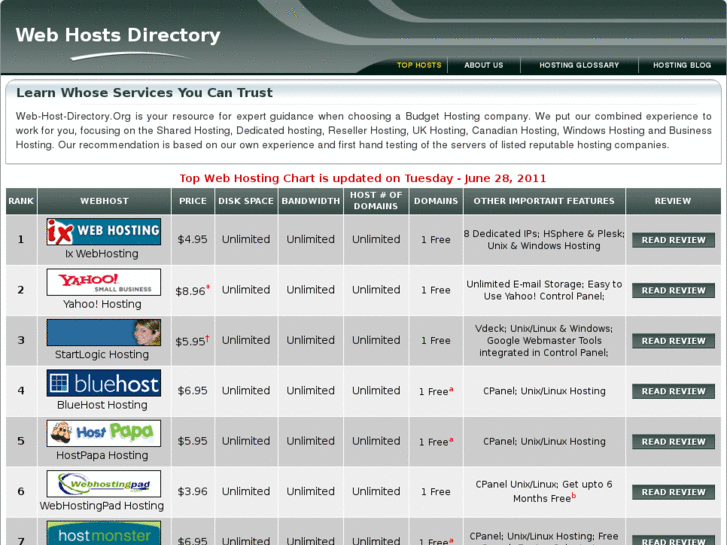Screen dimensions: 727x545
Task: Click the 8 Dedicated IPs features cell
Action: click(544, 240)
